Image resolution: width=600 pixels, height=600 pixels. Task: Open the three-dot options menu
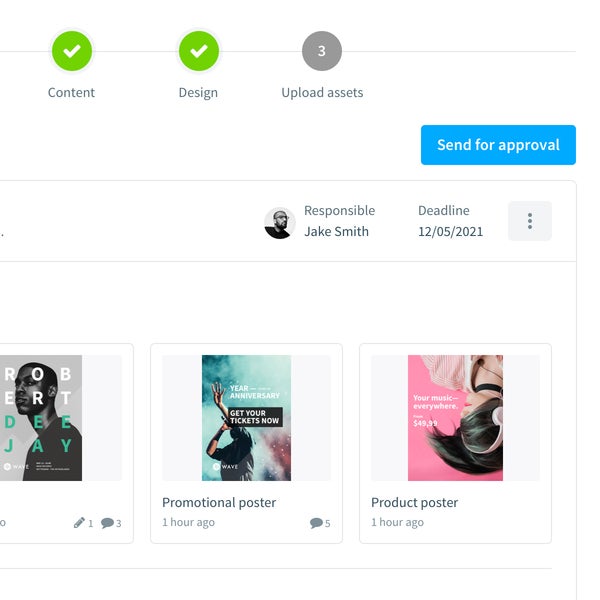click(530, 221)
